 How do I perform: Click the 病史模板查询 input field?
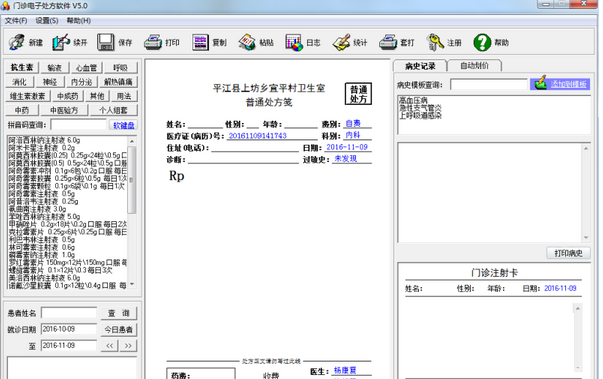[x=489, y=84]
